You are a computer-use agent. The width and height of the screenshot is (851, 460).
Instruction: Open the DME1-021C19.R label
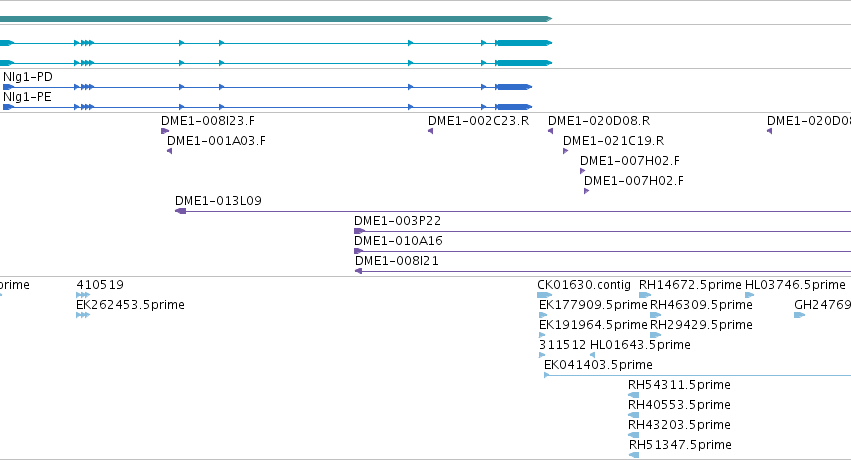click(x=613, y=141)
